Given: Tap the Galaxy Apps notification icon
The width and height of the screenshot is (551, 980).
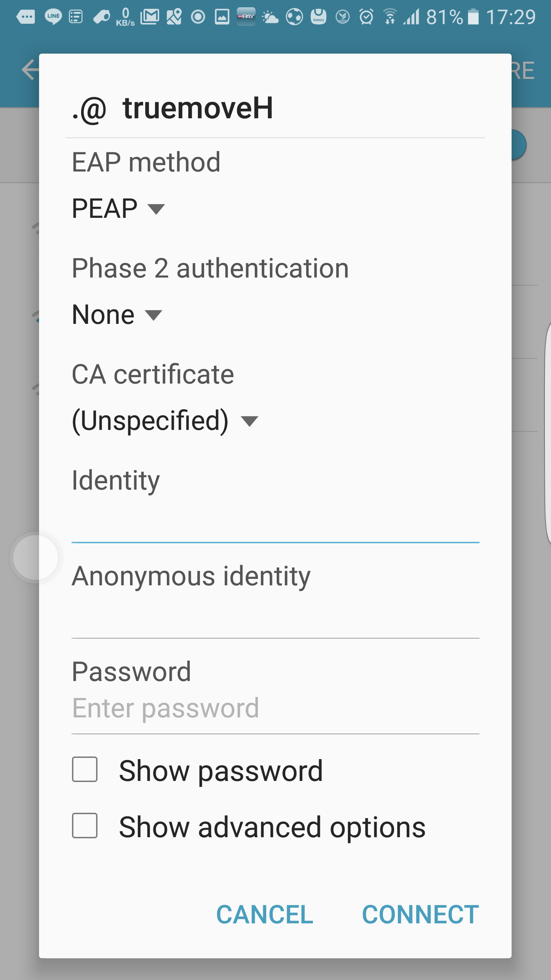Looking at the screenshot, I should pos(318,17).
